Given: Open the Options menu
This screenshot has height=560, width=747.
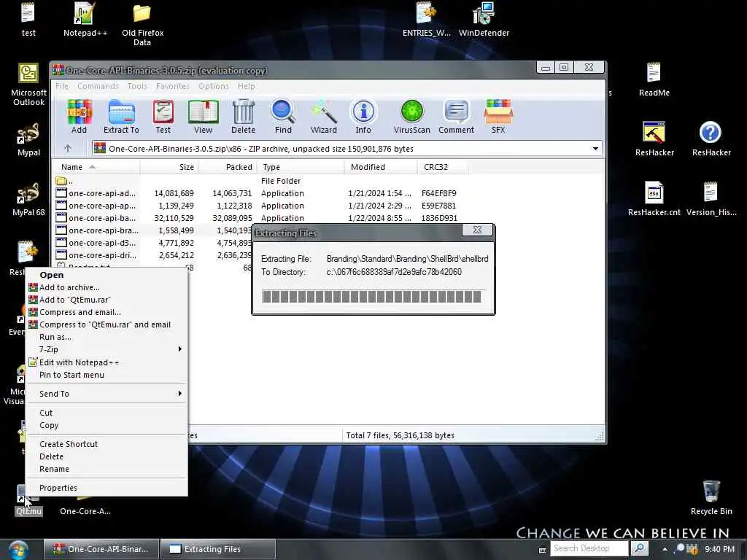Looking at the screenshot, I should click(214, 86).
